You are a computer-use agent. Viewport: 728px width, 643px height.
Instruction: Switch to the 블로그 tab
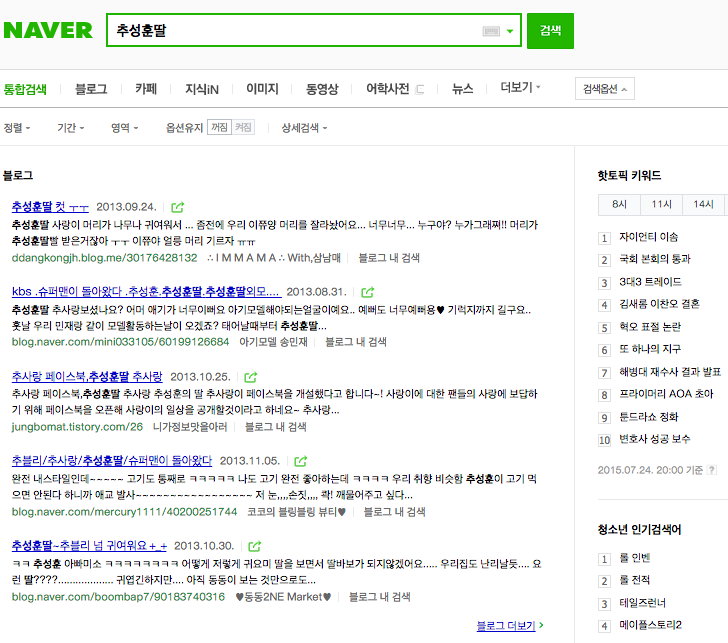pyautogui.click(x=91, y=89)
